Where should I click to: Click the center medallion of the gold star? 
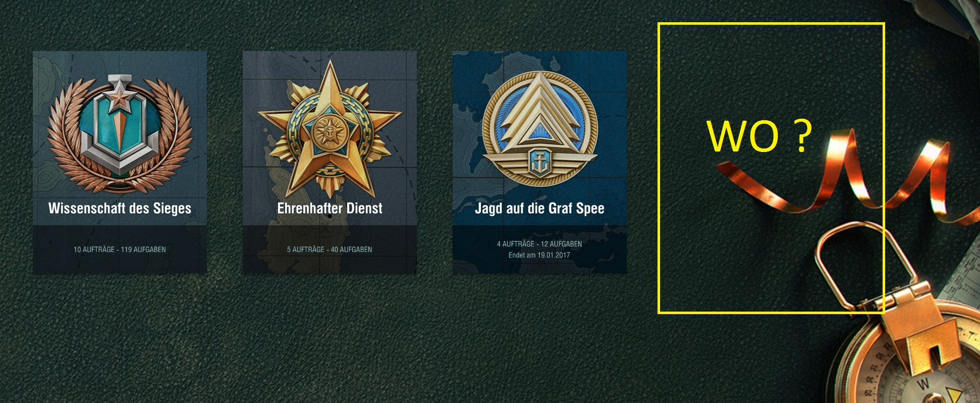pos(330,132)
